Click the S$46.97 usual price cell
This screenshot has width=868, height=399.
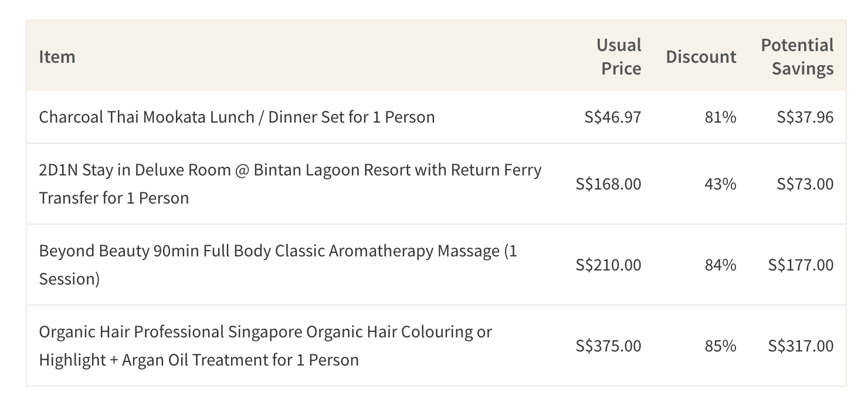tap(613, 117)
